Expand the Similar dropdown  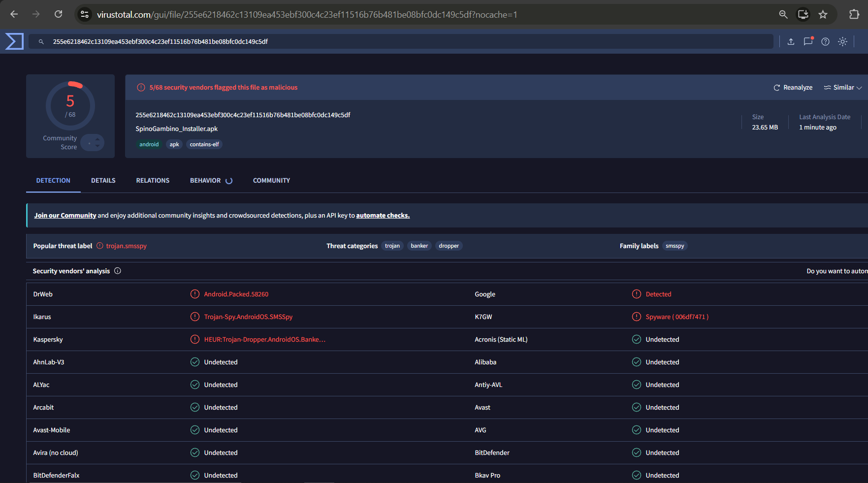pyautogui.click(x=843, y=88)
